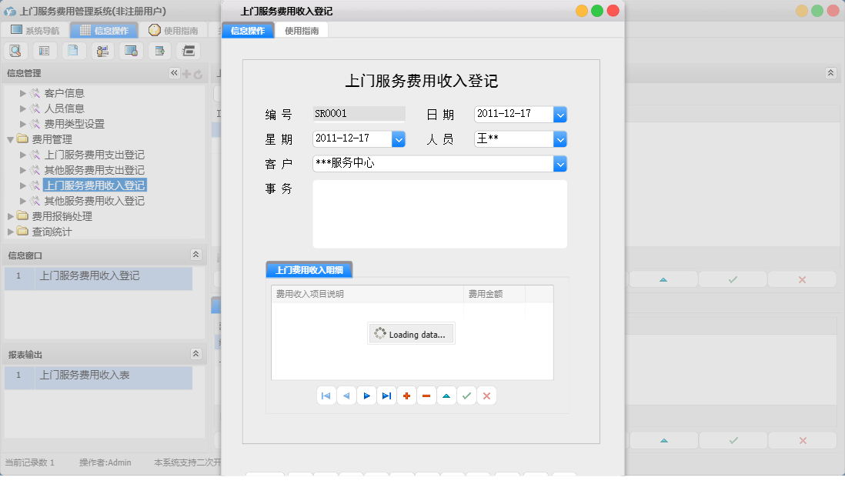Open the 人员 personnel dropdown showing 王**
845x504 pixels.
tap(560, 139)
